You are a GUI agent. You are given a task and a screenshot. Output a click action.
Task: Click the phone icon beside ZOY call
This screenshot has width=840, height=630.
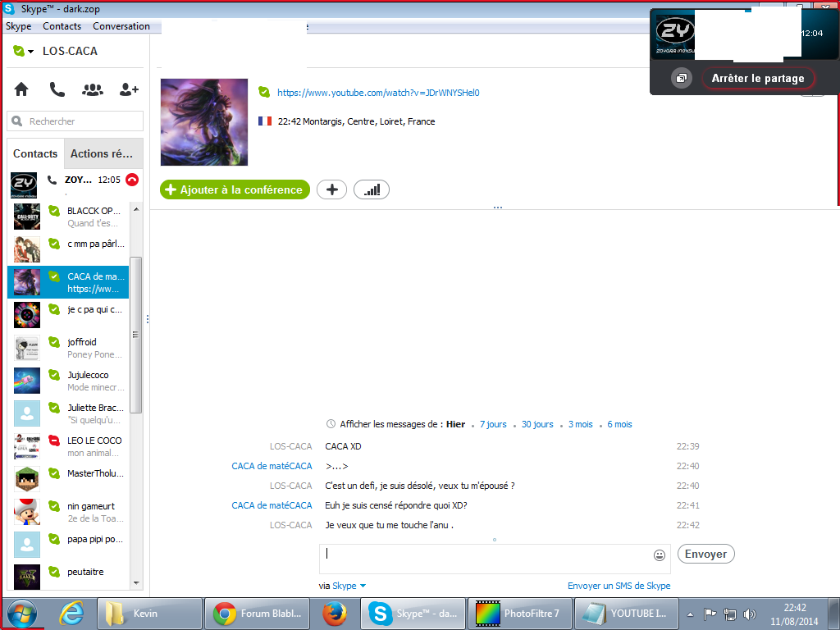coord(52,180)
